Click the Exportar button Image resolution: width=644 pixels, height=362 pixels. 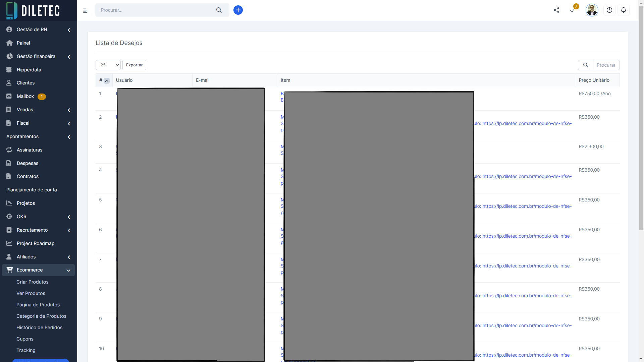[134, 65]
